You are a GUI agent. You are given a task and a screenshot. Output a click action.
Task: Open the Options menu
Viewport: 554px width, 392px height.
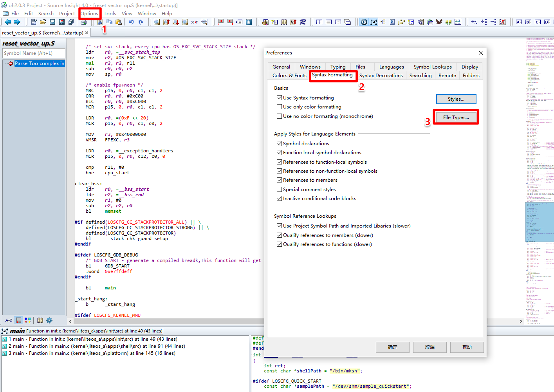point(89,13)
